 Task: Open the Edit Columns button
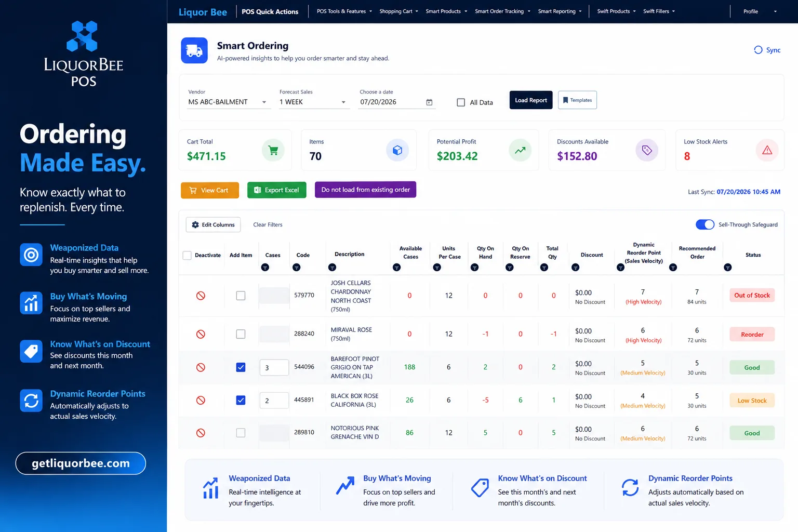214,224
